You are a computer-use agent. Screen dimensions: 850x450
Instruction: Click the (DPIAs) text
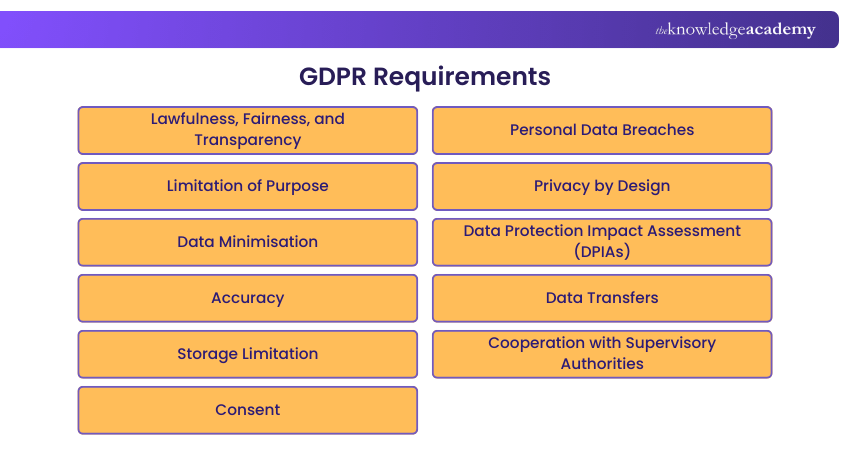pos(602,252)
